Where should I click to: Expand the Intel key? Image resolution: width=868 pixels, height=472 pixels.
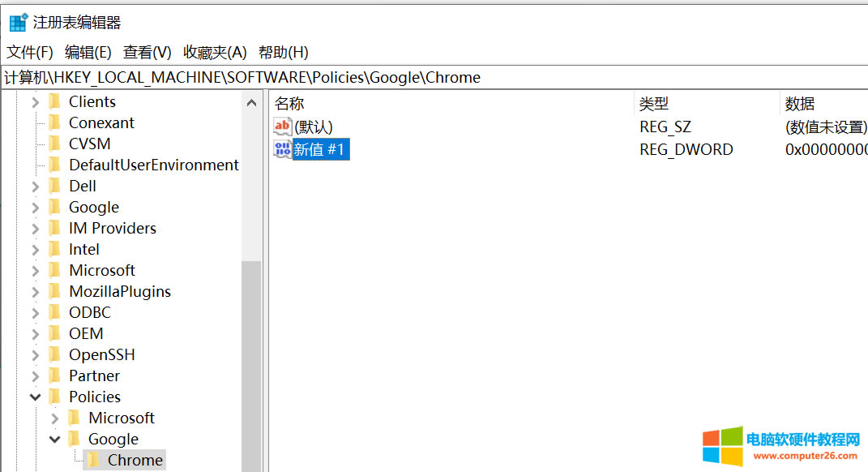36,250
